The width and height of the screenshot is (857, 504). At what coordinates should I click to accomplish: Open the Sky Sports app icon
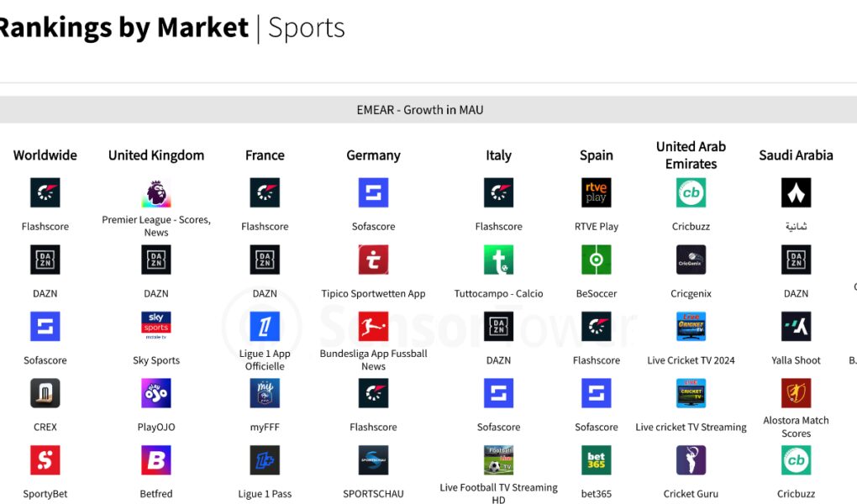[156, 326]
